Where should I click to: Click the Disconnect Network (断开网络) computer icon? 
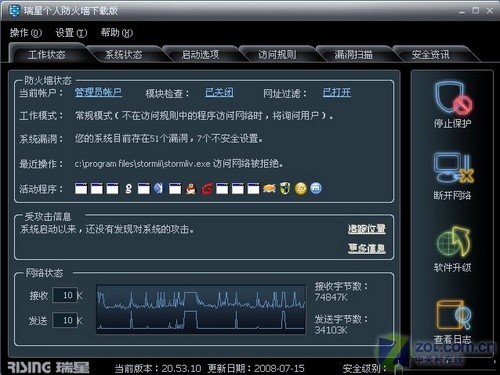[454, 168]
